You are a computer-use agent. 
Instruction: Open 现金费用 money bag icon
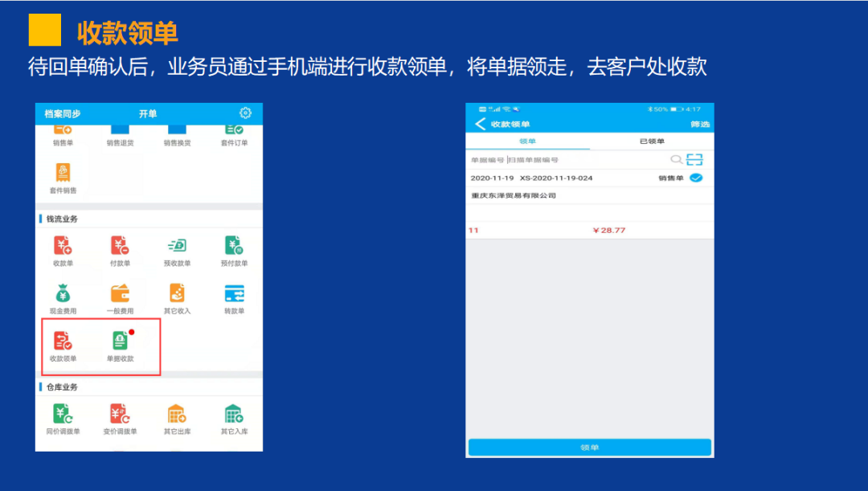pyautogui.click(x=63, y=293)
